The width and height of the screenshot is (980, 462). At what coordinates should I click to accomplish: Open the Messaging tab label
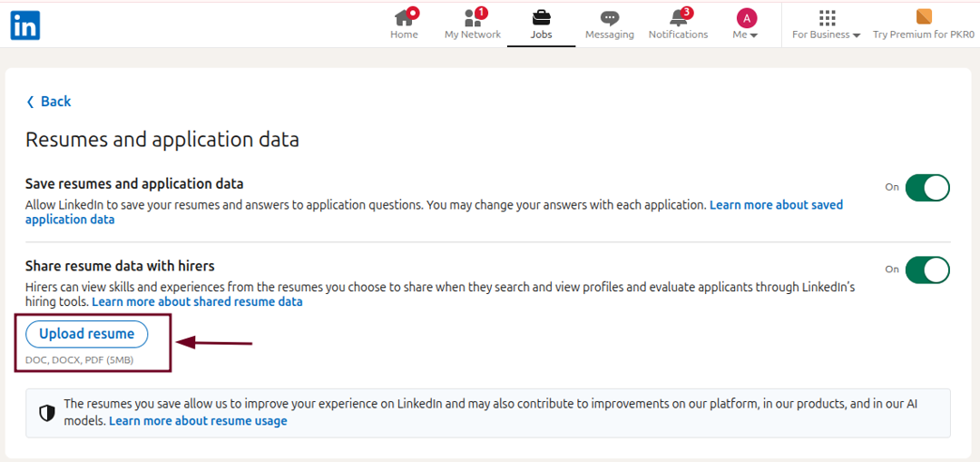tap(610, 34)
